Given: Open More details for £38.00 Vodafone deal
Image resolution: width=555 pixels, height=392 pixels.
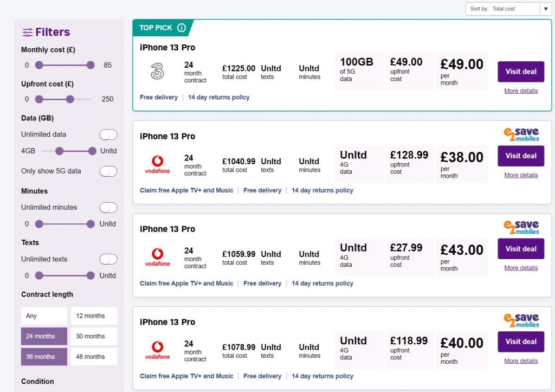Looking at the screenshot, I should click(520, 175).
